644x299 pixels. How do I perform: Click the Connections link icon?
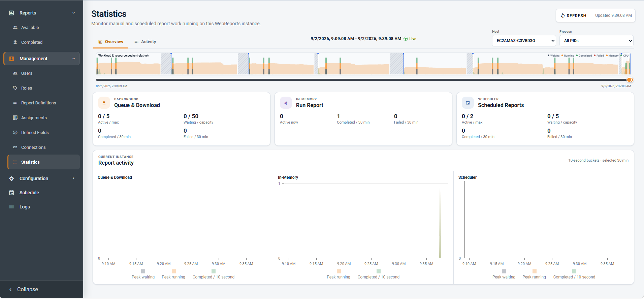[15, 147]
